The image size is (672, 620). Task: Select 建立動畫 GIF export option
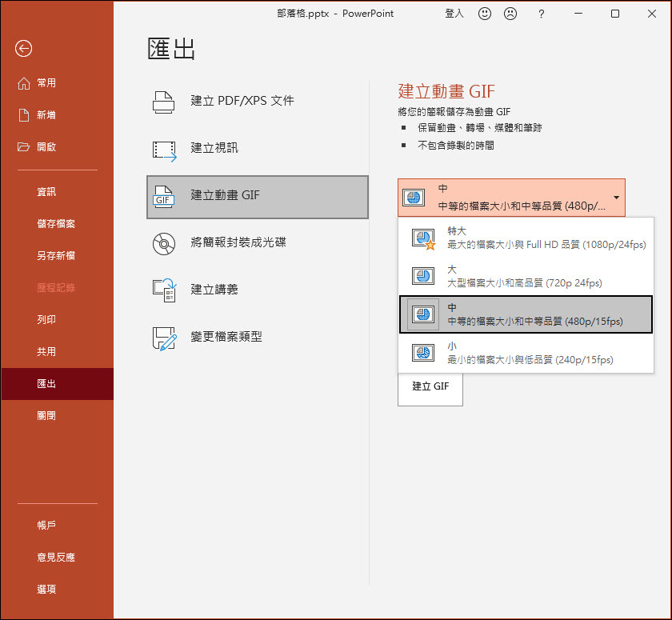click(257, 197)
